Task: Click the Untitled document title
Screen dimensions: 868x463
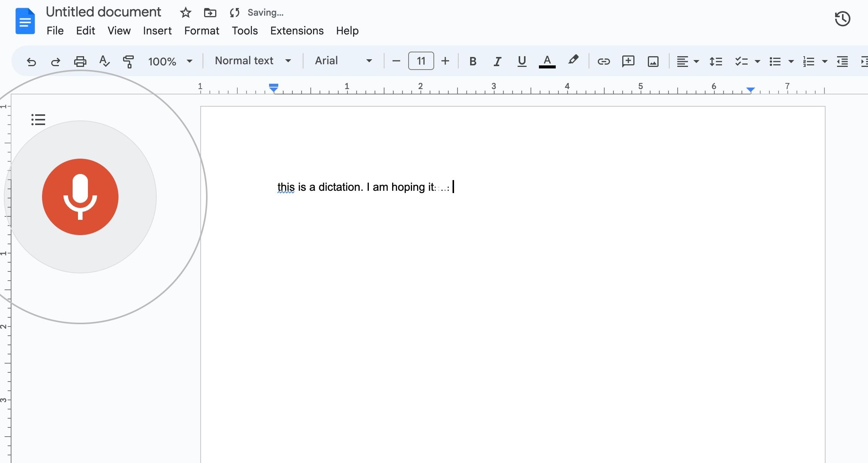Action: pos(103,11)
